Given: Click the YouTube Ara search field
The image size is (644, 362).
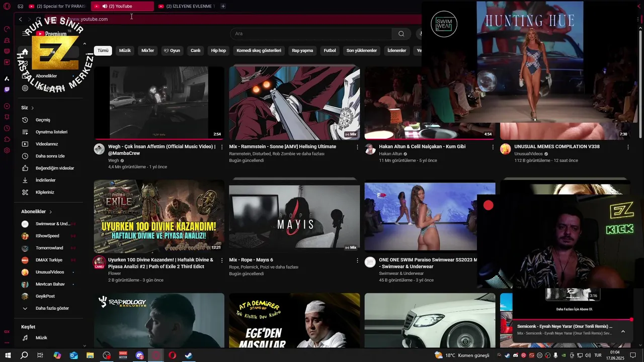Looking at the screenshot, I should [x=311, y=34].
